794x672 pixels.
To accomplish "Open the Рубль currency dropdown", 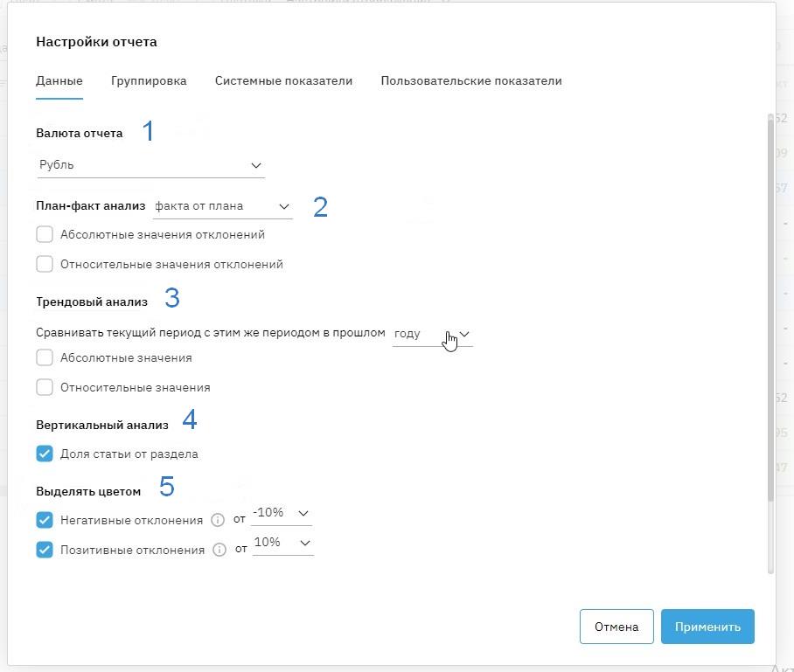I will click(x=150, y=165).
